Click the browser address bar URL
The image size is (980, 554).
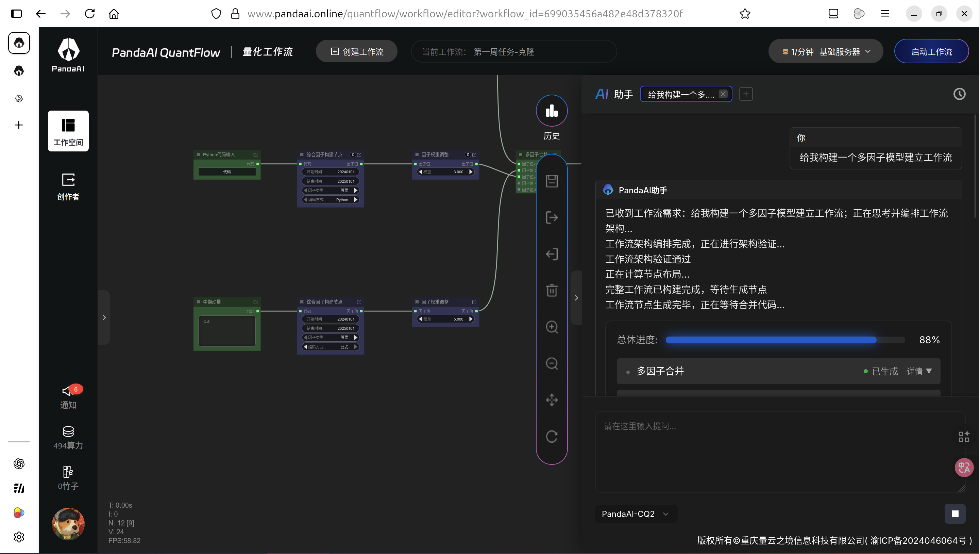[x=465, y=14]
